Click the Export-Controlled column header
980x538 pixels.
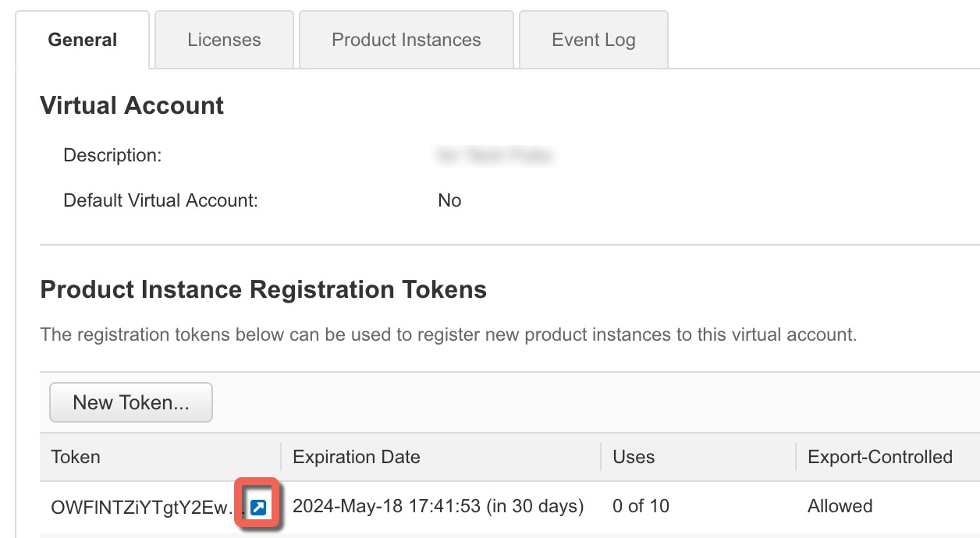click(x=879, y=457)
